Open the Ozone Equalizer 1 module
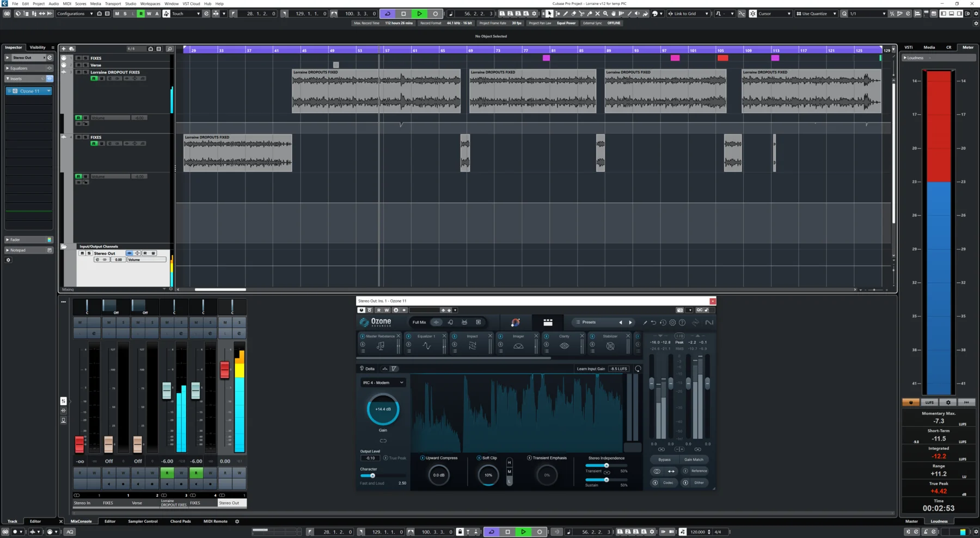 425,343
